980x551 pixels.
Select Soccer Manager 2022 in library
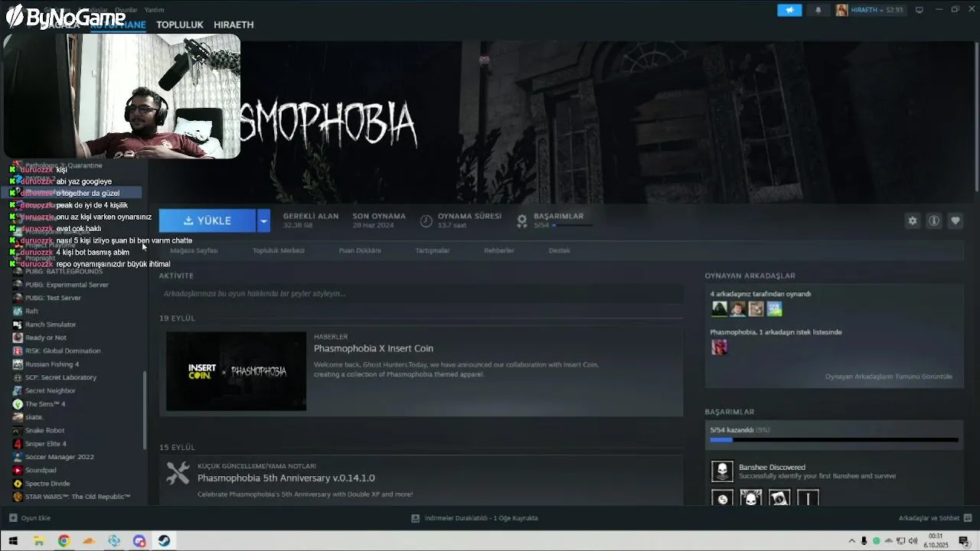(x=60, y=457)
